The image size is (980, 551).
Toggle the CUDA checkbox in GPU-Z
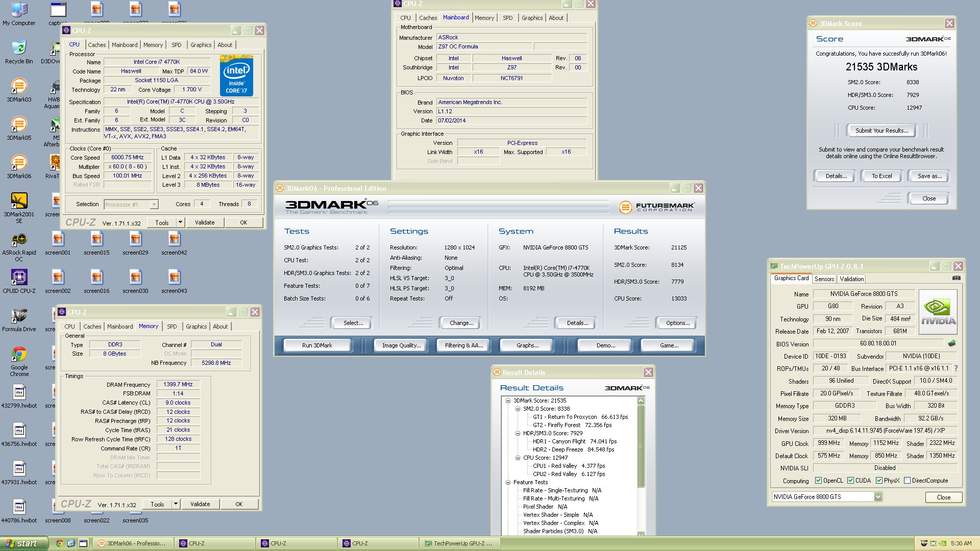850,481
